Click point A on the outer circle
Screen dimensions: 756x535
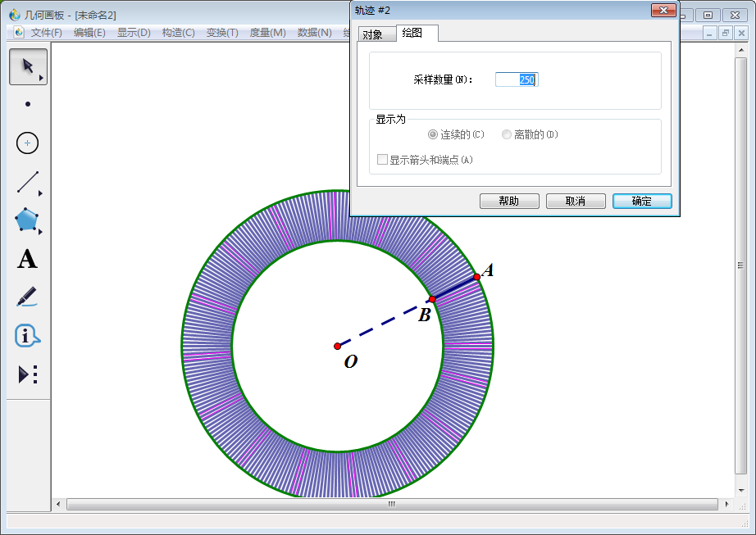477,277
